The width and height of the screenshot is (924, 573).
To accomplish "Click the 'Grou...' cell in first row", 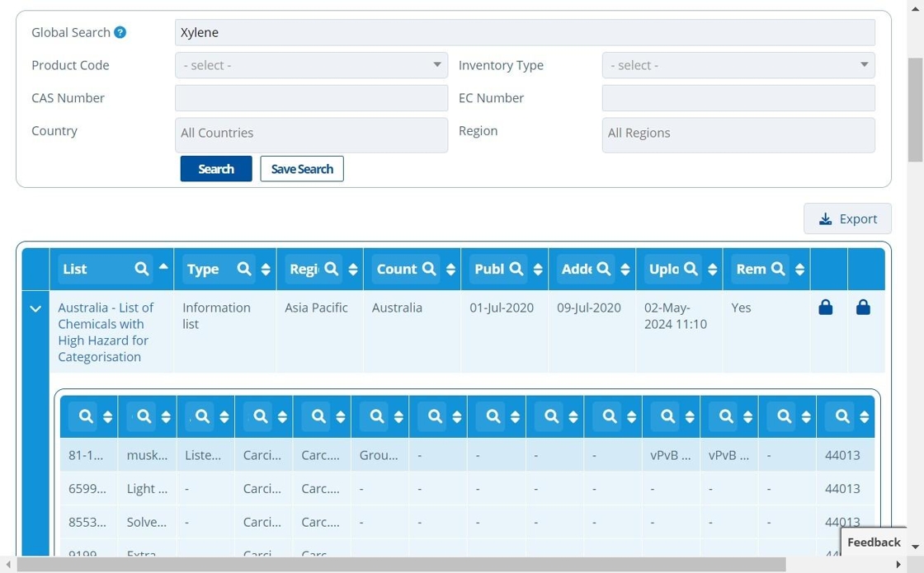I will pos(379,454).
